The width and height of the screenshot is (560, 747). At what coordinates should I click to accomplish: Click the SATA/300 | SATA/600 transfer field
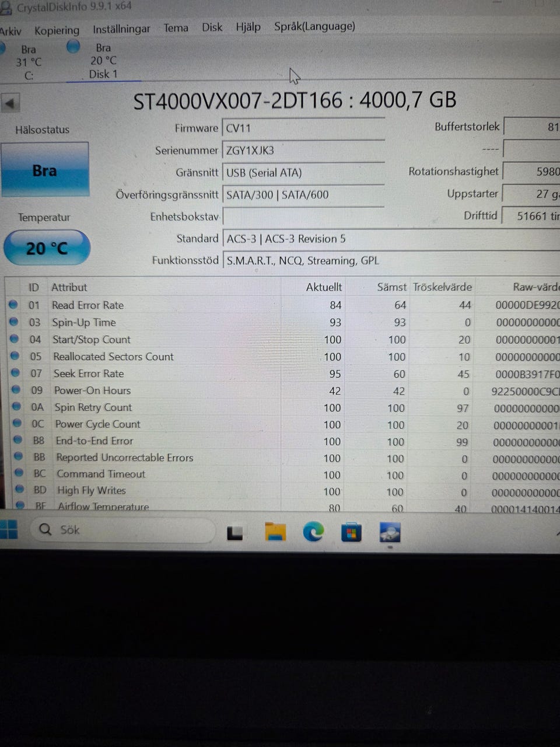[x=303, y=195]
